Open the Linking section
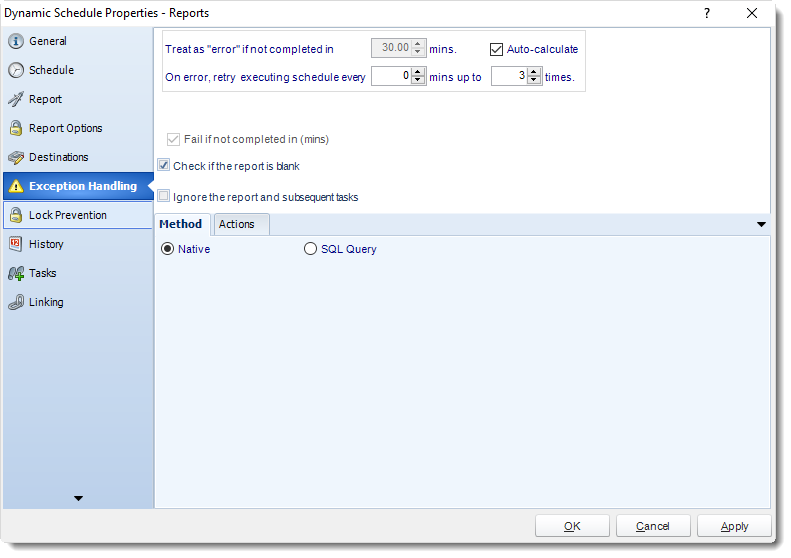791x558 pixels. 78,302
